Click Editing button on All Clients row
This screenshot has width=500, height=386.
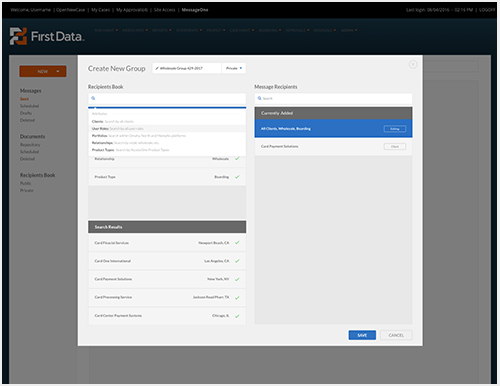click(x=395, y=129)
